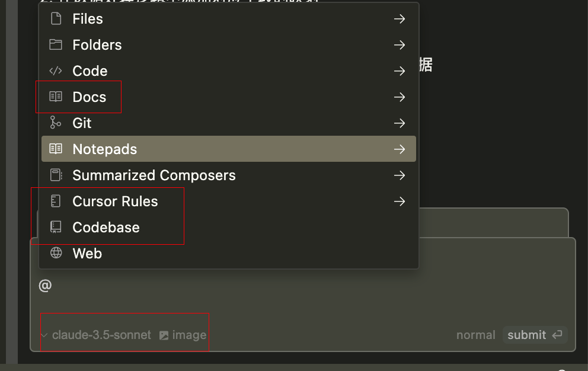Choose Folders from the mention menu
Viewport: 588px width, 371px height.
(229, 44)
